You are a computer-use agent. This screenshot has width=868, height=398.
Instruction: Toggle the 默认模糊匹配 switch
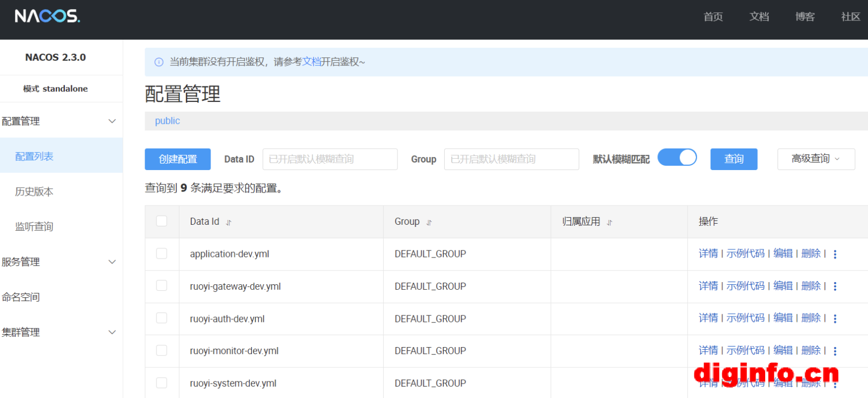click(677, 158)
